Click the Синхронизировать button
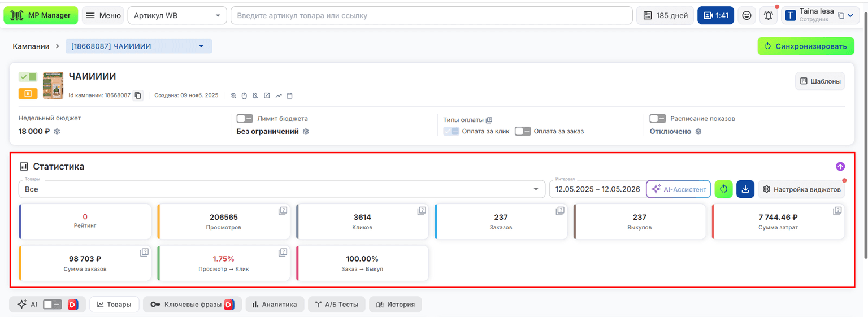Image resolution: width=868 pixels, height=317 pixels. coord(806,46)
